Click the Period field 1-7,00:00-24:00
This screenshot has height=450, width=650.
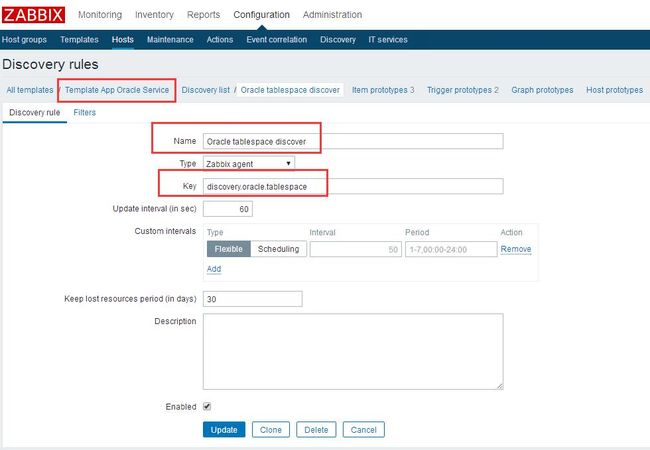pyautogui.click(x=451, y=249)
